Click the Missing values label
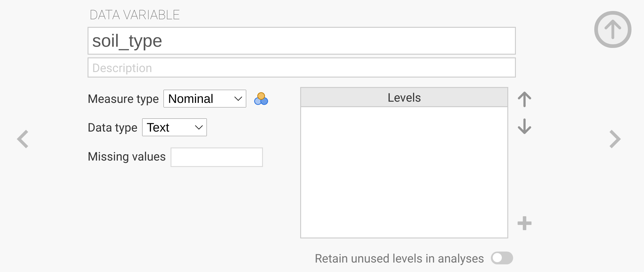The image size is (644, 272). pyautogui.click(x=127, y=157)
